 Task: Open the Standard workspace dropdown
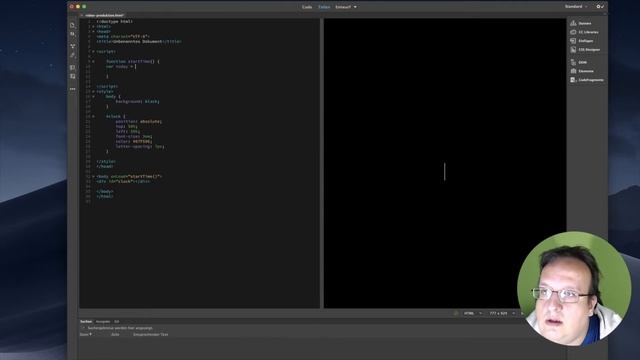click(576, 7)
